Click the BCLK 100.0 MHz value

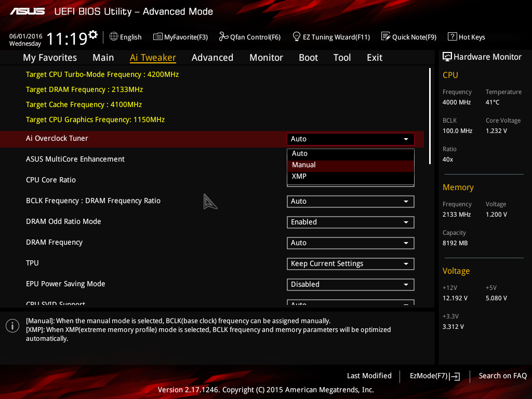457,130
